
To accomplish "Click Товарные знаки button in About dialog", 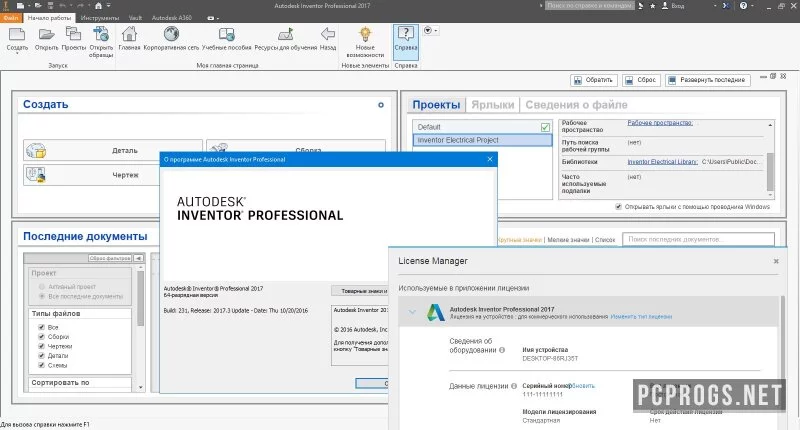I will point(360,291).
